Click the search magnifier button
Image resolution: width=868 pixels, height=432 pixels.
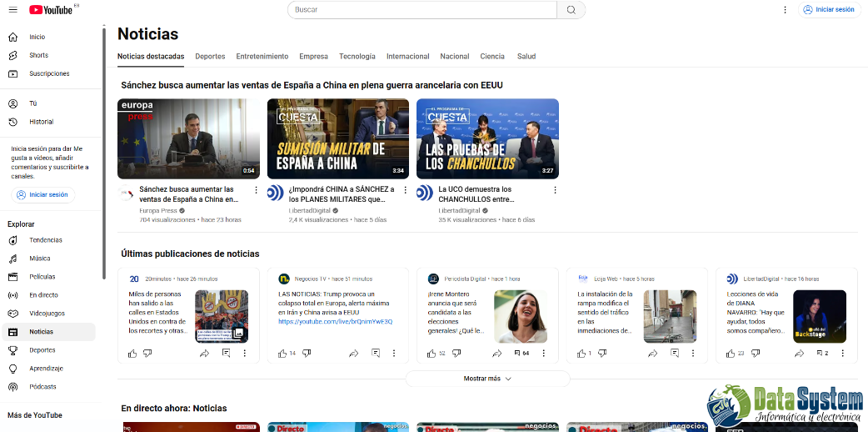click(571, 9)
